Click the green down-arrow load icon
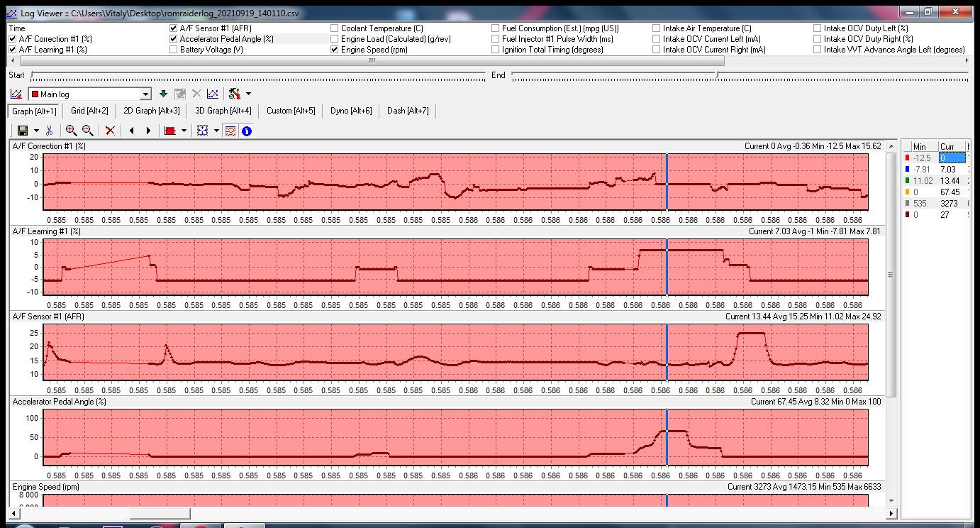The width and height of the screenshot is (980, 528). tap(163, 94)
